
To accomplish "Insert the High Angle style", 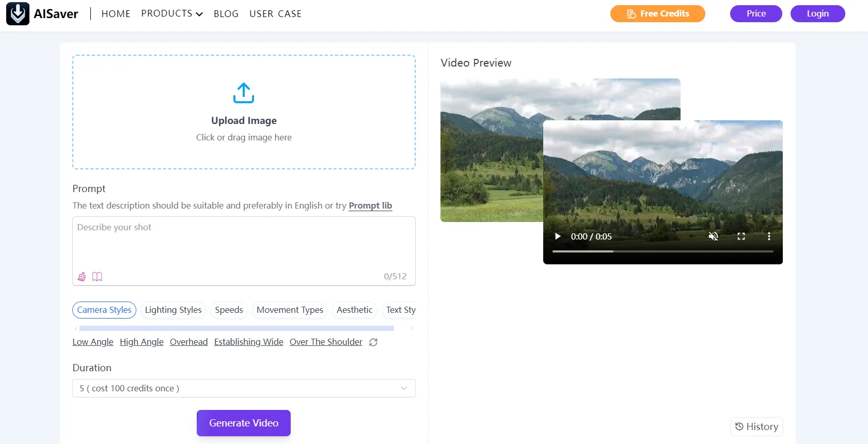I will click(141, 342).
